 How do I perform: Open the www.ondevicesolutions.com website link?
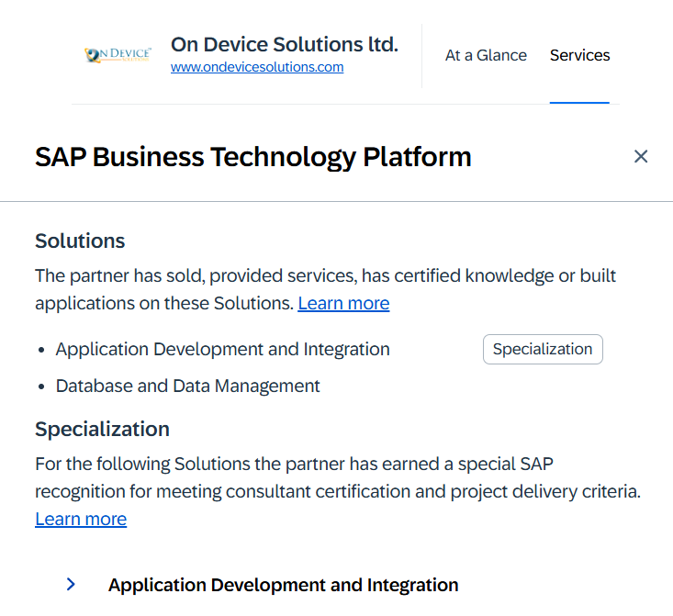(x=257, y=67)
